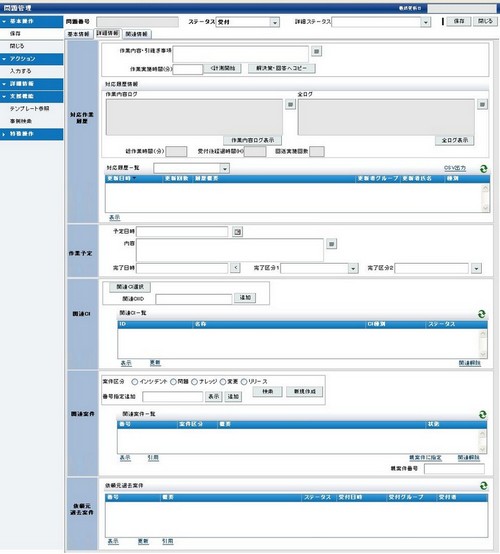The width and height of the screenshot is (500, 554).
Task: Click 親案件に指定 link
Action: tap(425, 458)
